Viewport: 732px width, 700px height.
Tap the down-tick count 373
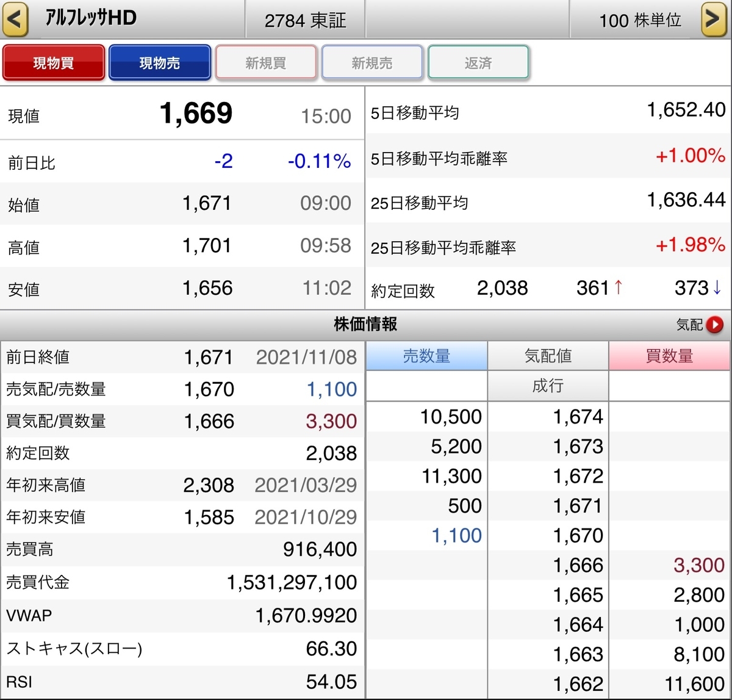pyautogui.click(x=691, y=288)
